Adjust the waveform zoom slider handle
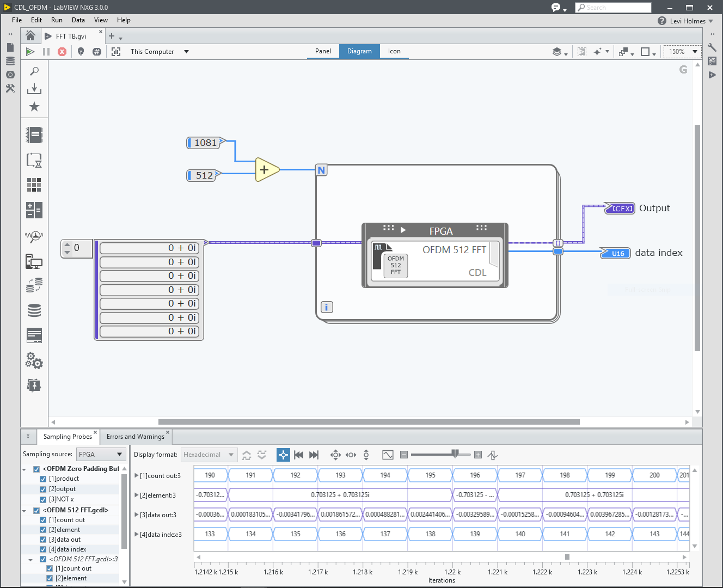The image size is (723, 588). [455, 454]
